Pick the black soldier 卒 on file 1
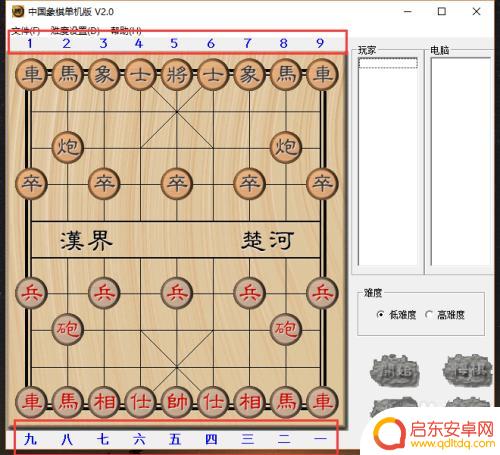Image resolution: width=500 pixels, height=455 pixels. (31, 184)
